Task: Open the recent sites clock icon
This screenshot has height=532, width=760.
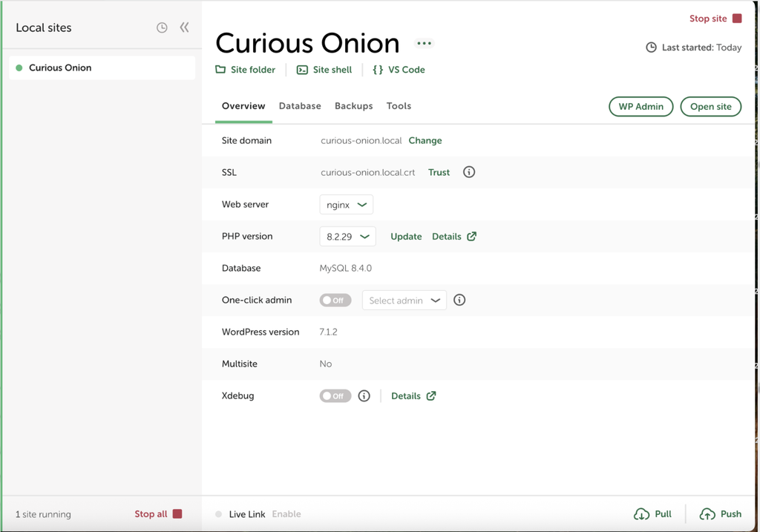Action: click(x=162, y=27)
